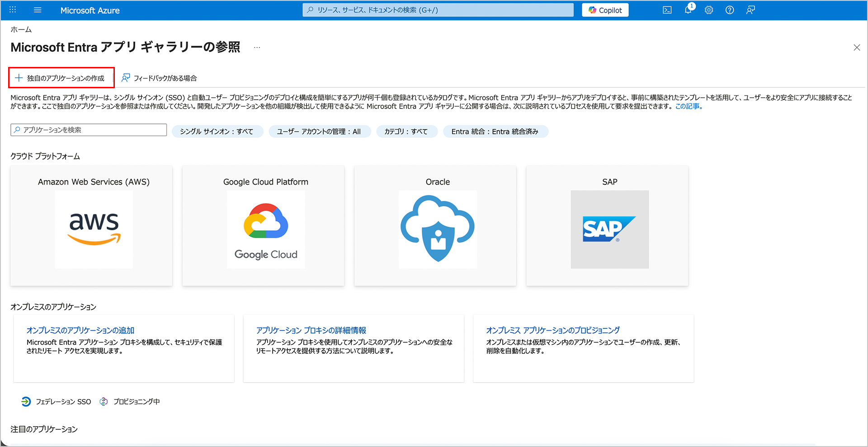Open the notifications bell
This screenshot has height=447, width=868.
[688, 10]
